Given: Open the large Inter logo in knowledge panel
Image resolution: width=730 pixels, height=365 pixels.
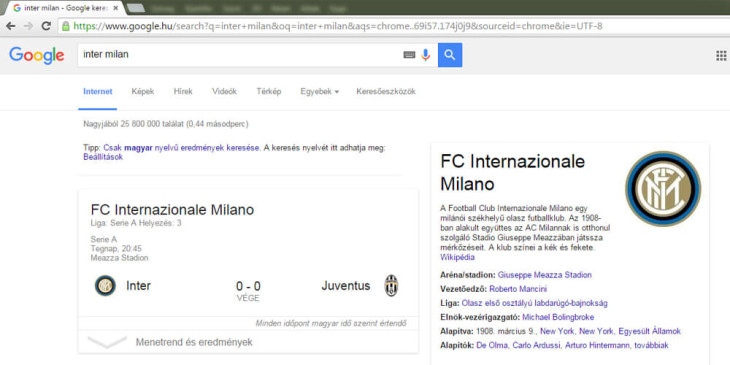Looking at the screenshot, I should coord(663,189).
